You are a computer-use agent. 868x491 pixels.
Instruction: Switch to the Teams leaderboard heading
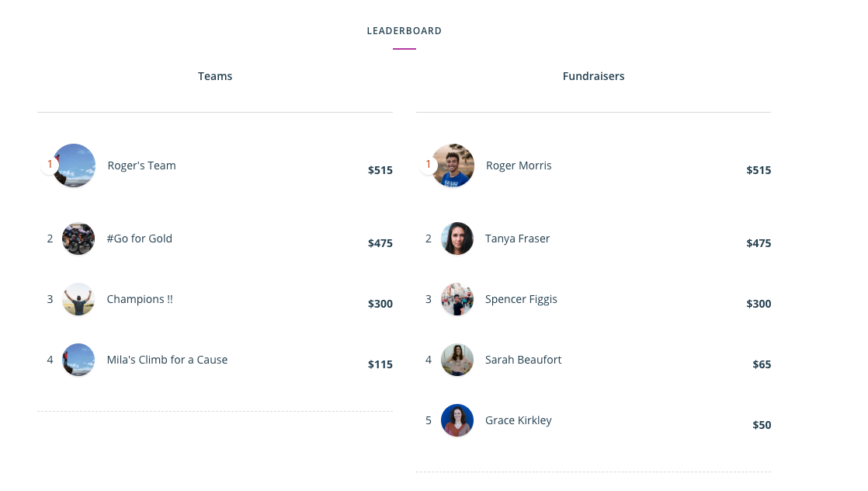pyautogui.click(x=215, y=76)
